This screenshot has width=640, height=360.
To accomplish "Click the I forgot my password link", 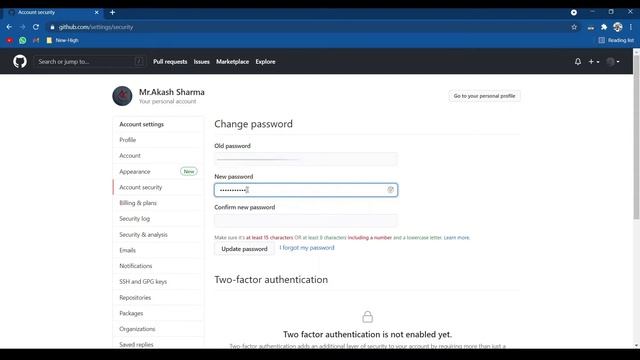I will click(x=307, y=248).
